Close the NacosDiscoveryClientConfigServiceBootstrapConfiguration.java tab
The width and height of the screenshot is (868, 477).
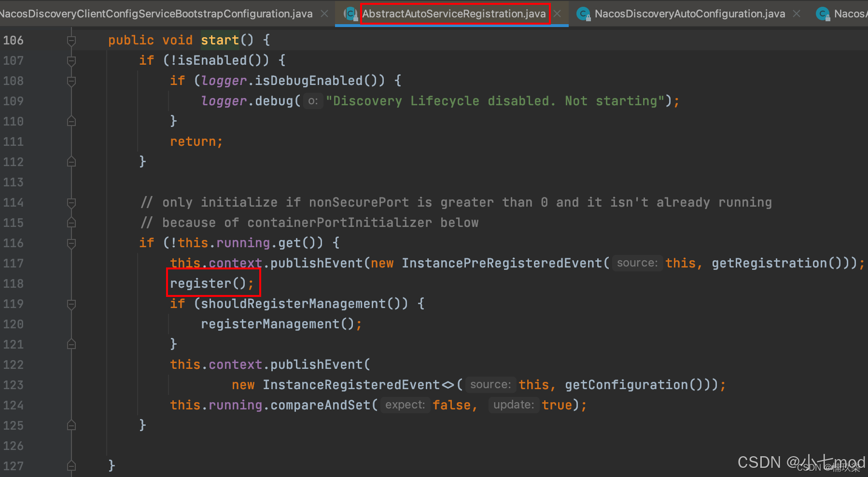click(325, 14)
